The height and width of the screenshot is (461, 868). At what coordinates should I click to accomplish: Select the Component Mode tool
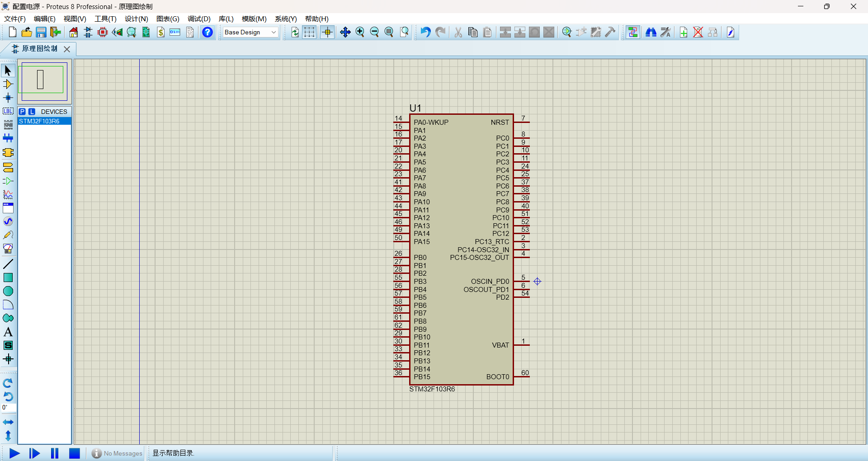click(8, 84)
